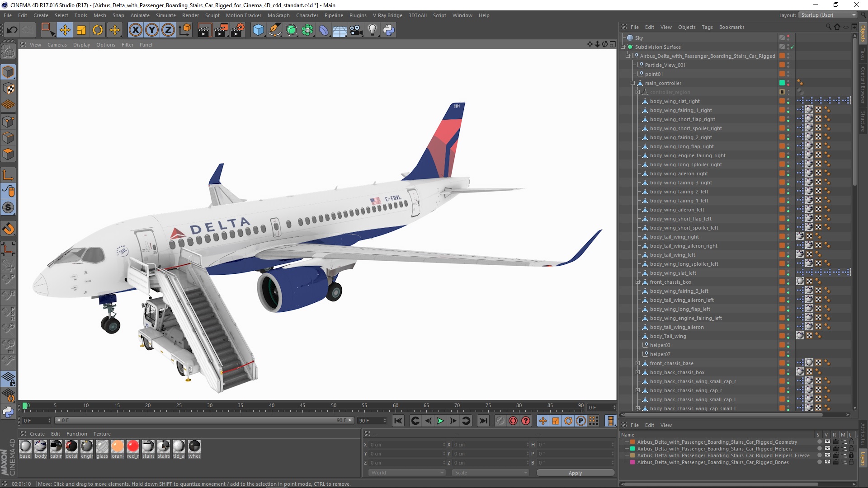Toggle Subdivision Surface enable checkmark
The image size is (868, 488).
click(793, 47)
